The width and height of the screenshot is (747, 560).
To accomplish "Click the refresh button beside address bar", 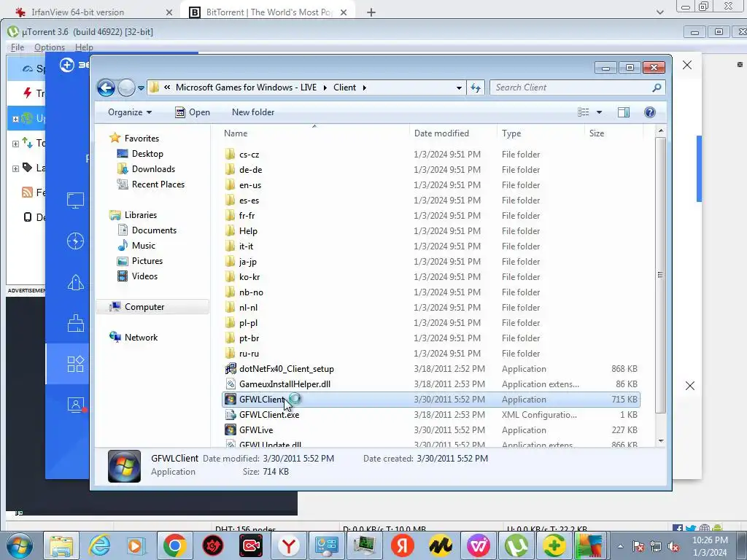I will [x=476, y=87].
